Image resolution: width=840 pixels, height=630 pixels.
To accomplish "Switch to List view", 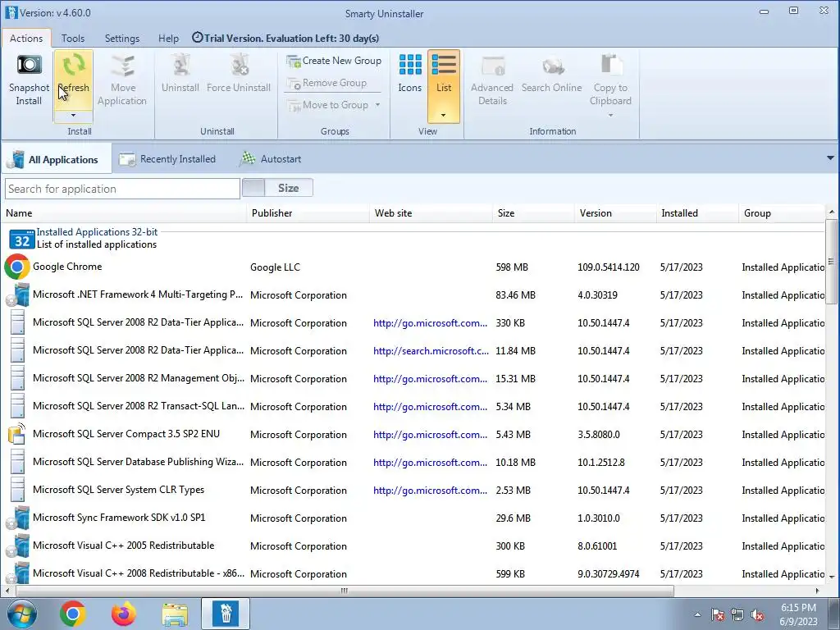I will pyautogui.click(x=444, y=73).
